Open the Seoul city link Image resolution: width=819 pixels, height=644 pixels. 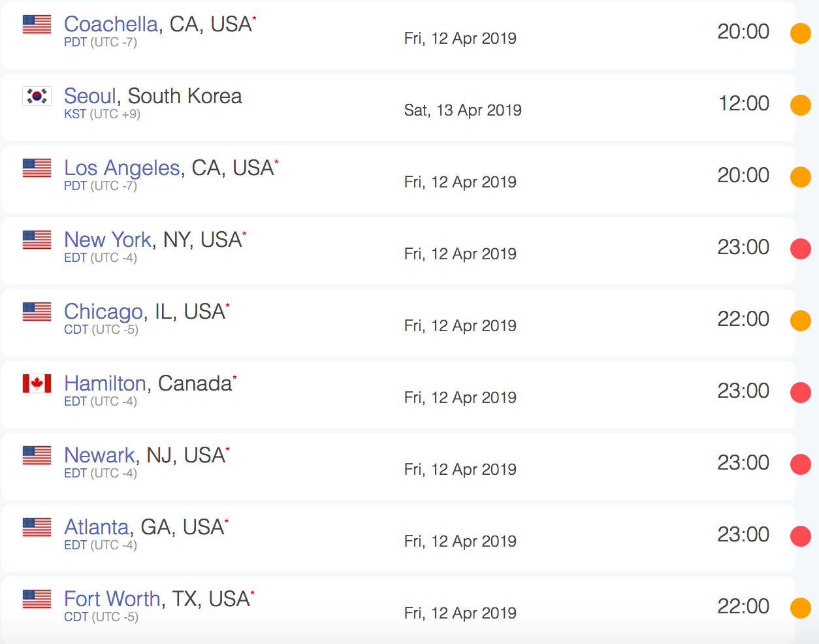tap(90, 96)
